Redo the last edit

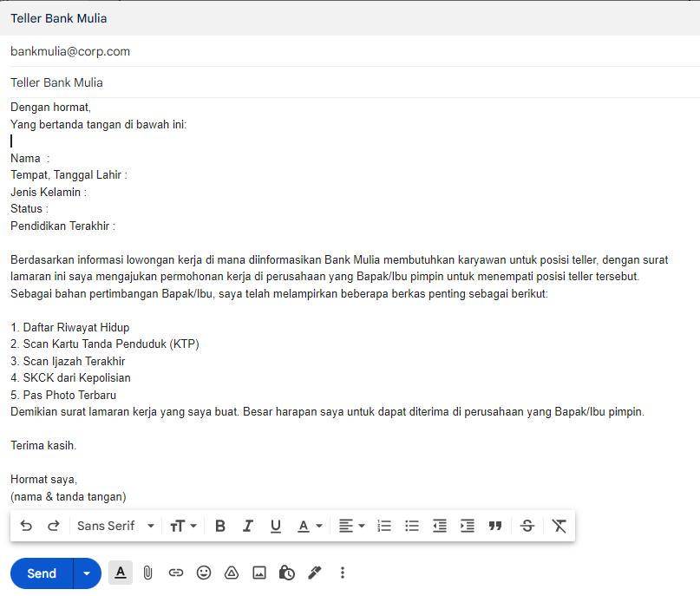coord(54,526)
